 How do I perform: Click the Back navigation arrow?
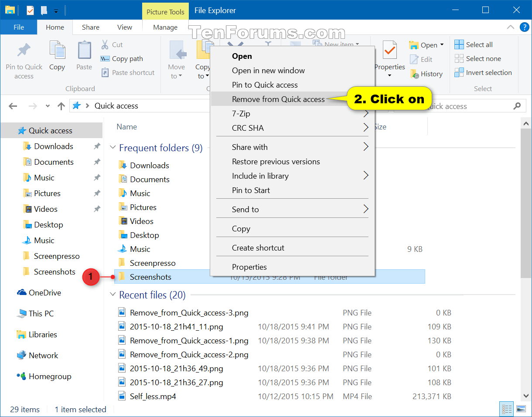[x=13, y=106]
